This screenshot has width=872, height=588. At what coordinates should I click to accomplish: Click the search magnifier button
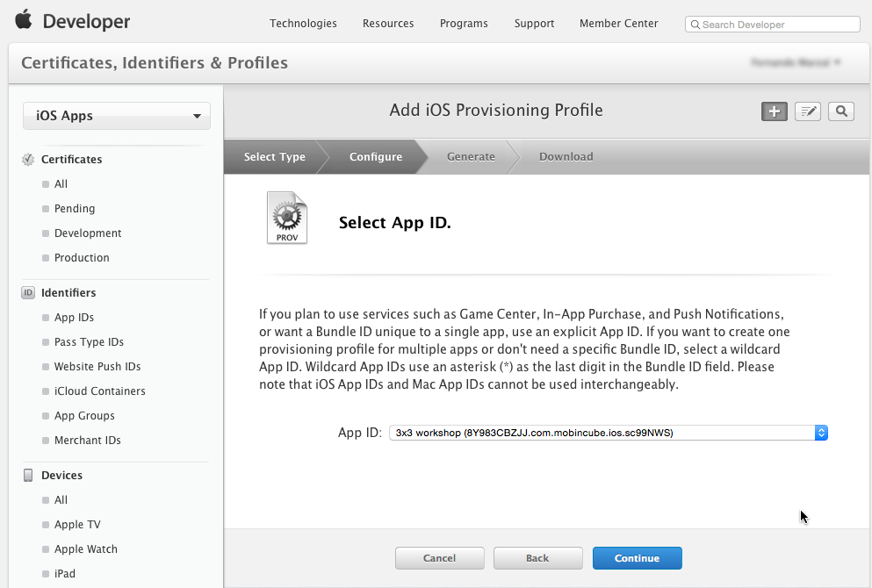pos(841,111)
